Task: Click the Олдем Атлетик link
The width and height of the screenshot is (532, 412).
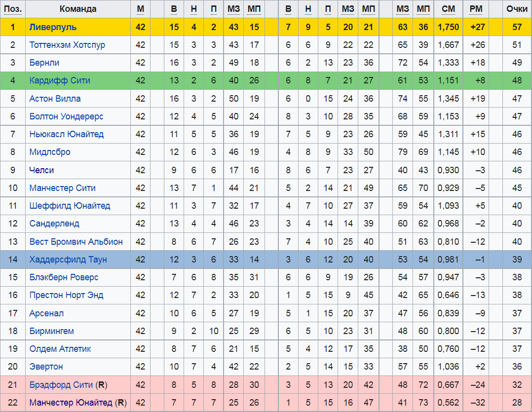Action: click(x=60, y=348)
